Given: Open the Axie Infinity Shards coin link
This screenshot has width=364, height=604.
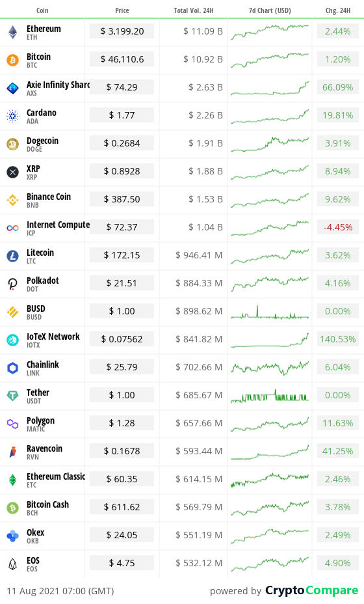Looking at the screenshot, I should 58,85.
